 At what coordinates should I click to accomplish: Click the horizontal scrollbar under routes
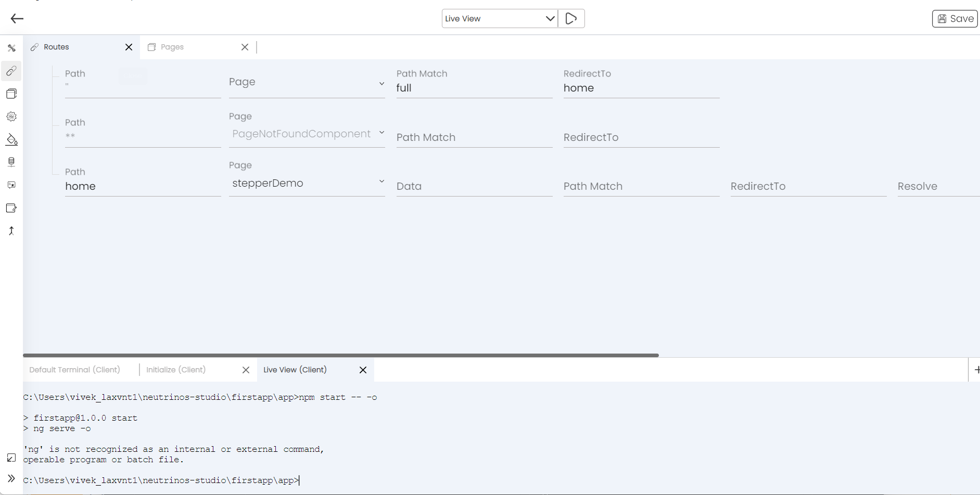(x=341, y=355)
